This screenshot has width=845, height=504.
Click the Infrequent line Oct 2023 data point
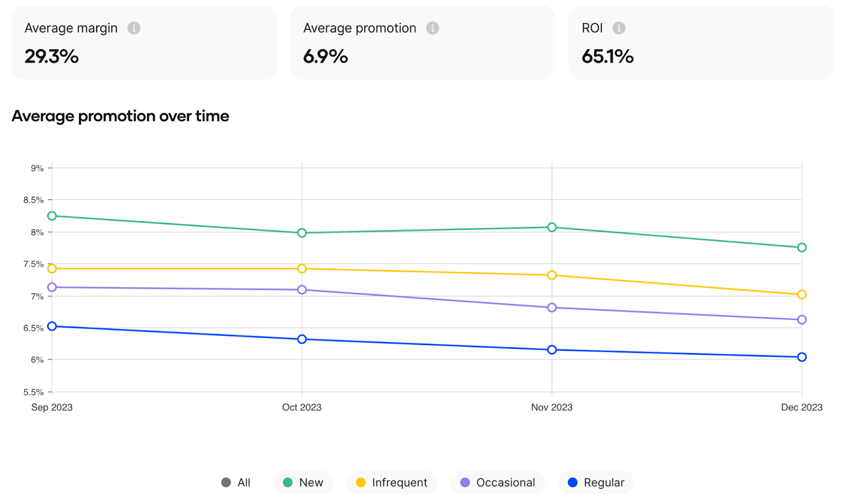(x=302, y=269)
